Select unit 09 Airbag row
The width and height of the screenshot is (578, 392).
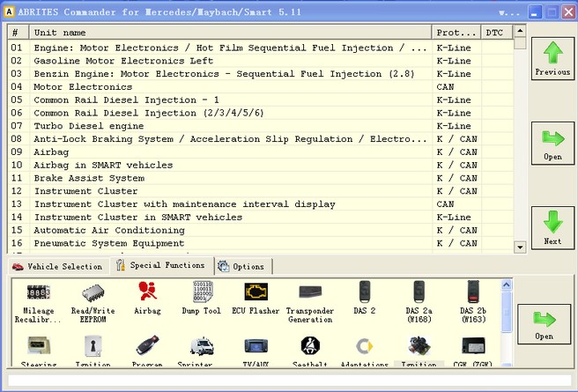point(261,152)
